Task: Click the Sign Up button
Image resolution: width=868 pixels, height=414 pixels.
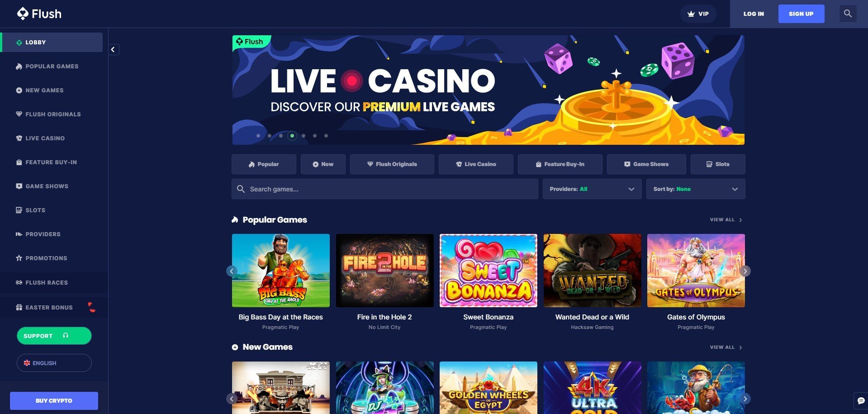Action: pyautogui.click(x=801, y=14)
